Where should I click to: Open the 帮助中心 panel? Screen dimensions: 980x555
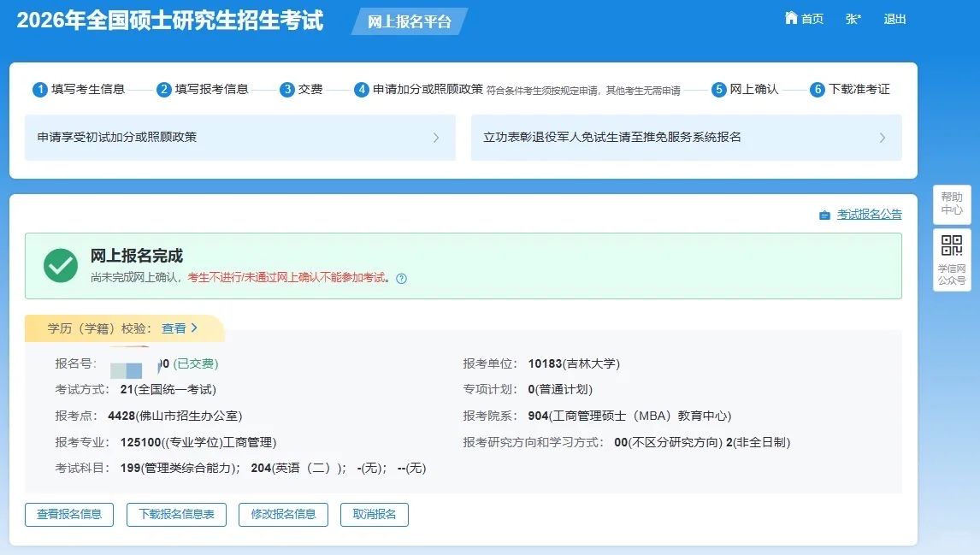[951, 204]
